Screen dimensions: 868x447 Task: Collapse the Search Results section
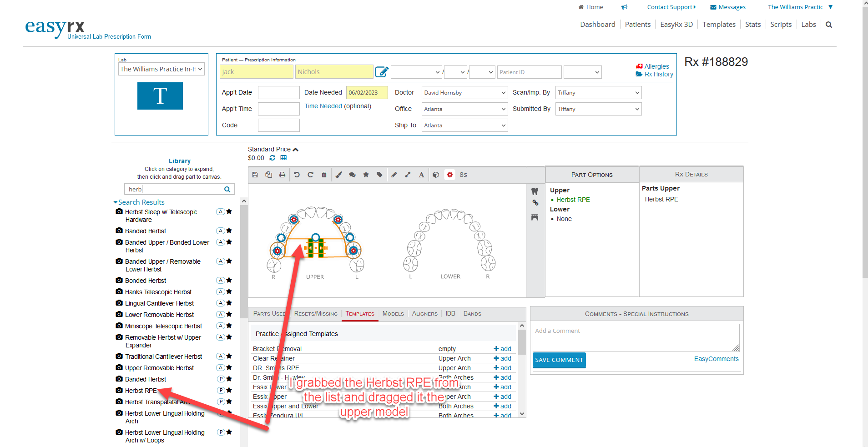pyautogui.click(x=139, y=202)
